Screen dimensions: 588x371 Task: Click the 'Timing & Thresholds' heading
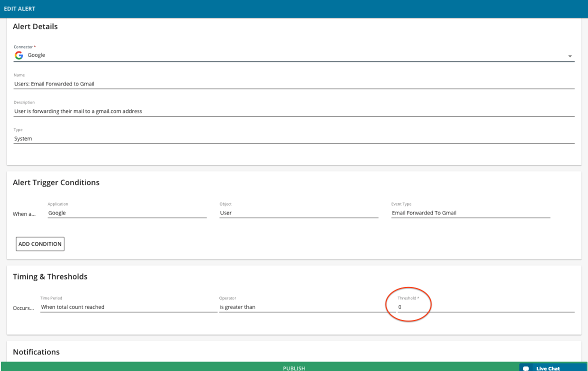(x=50, y=277)
